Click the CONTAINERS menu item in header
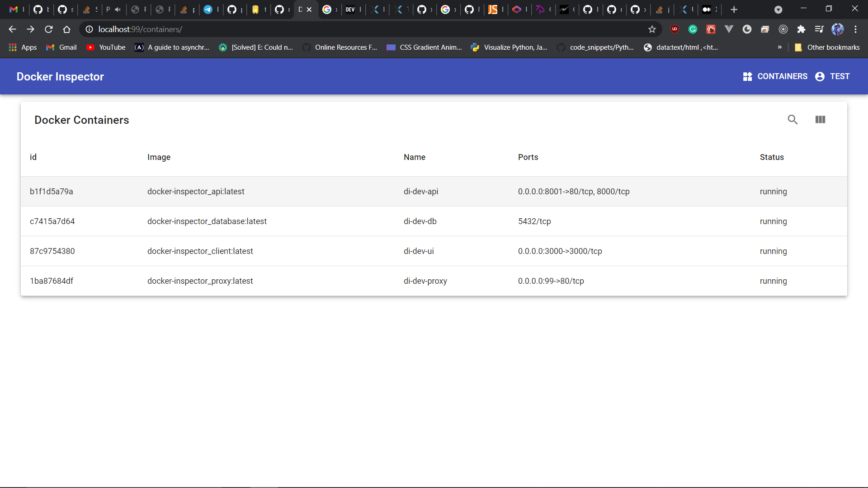The height and width of the screenshot is (488, 868). (775, 76)
